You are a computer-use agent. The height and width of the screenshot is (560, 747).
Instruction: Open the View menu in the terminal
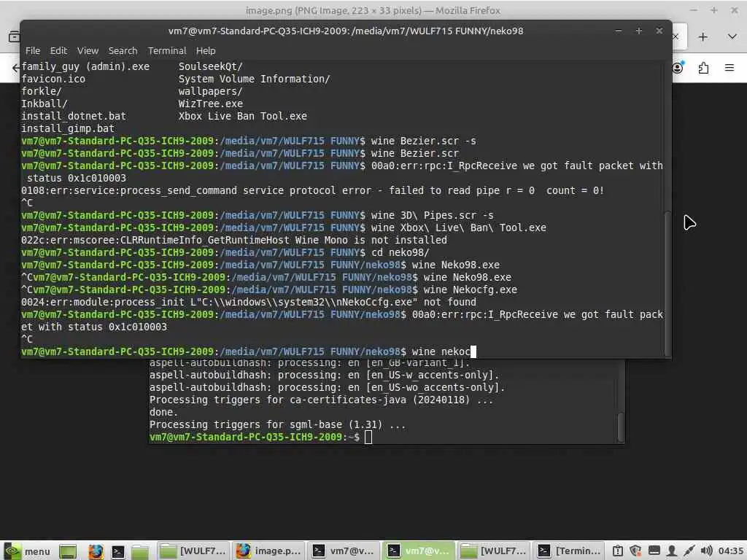point(88,50)
